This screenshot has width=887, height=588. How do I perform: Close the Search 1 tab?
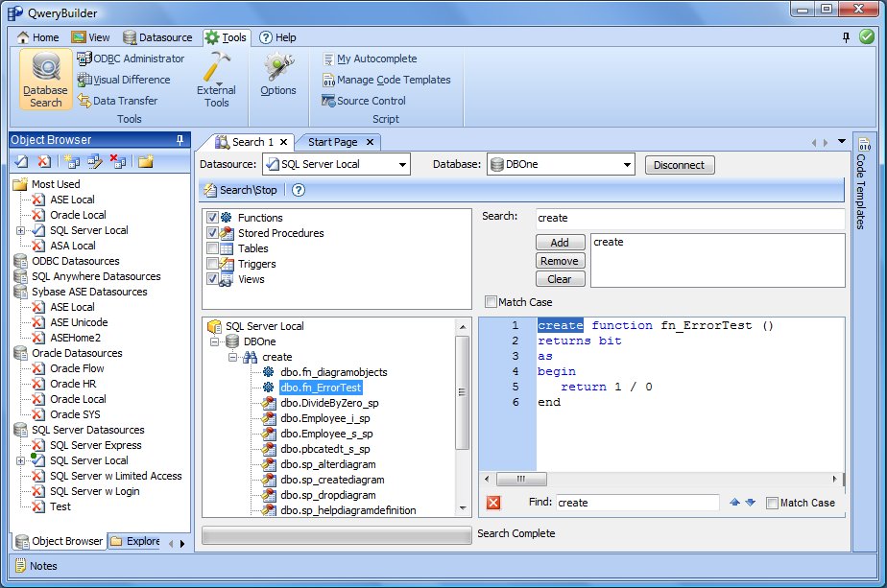point(283,142)
